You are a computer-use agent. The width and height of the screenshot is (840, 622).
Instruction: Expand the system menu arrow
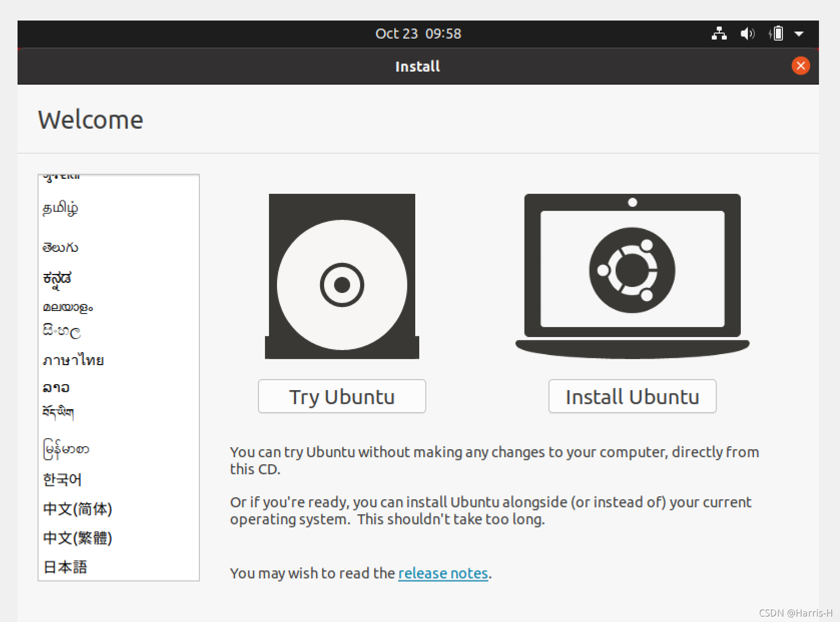point(799,34)
